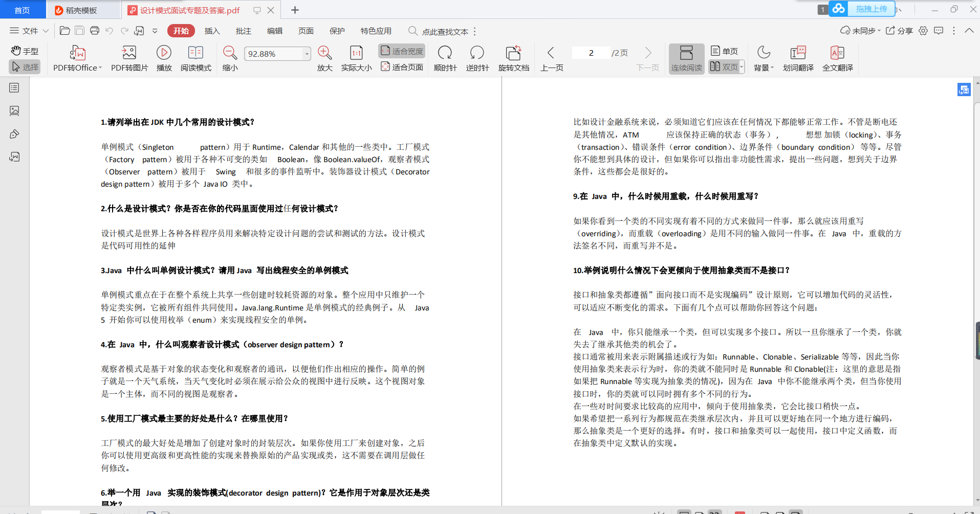The width and height of the screenshot is (980, 514).
Task: Close the 设计模式面试专题及答案.pdf tab
Action: point(271,10)
